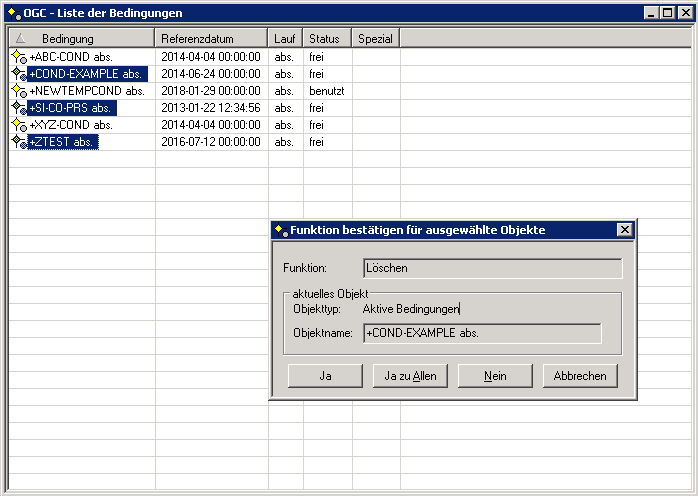This screenshot has height=496, width=698.
Task: Close the confirmation dialog with X
Action: point(625,230)
